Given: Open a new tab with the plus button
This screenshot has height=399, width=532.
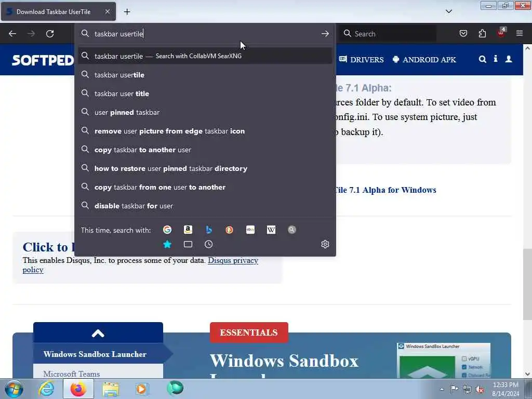Looking at the screenshot, I should coord(127,12).
